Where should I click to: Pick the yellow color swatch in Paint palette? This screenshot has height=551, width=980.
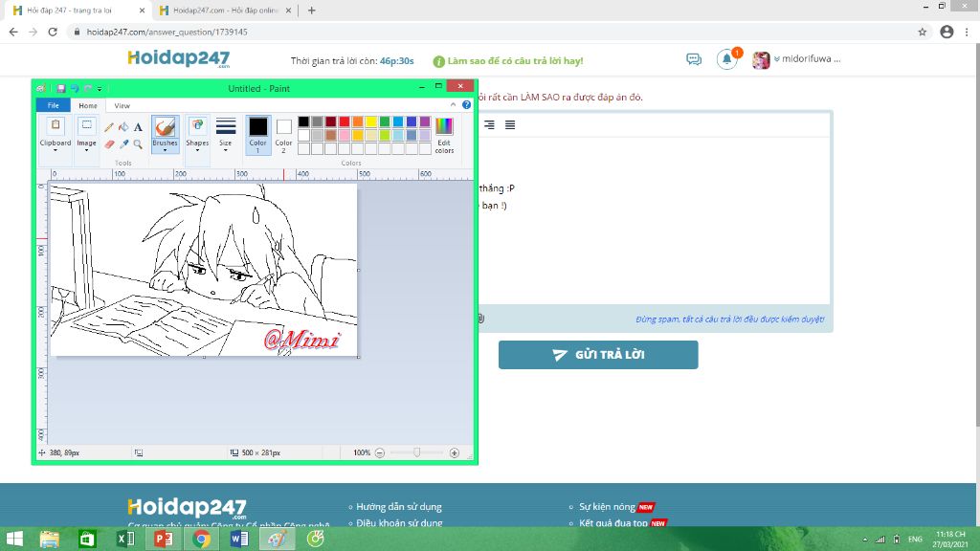pyautogui.click(x=371, y=121)
